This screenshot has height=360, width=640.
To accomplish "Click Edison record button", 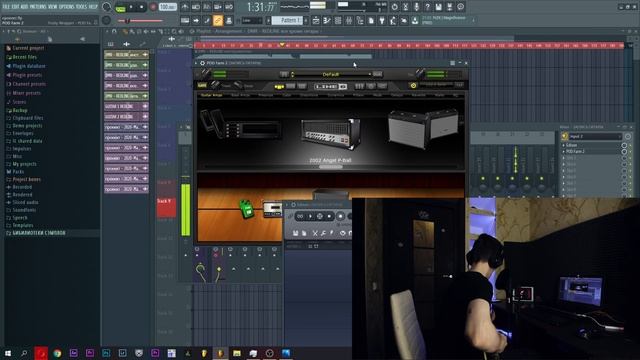I will click(x=340, y=216).
